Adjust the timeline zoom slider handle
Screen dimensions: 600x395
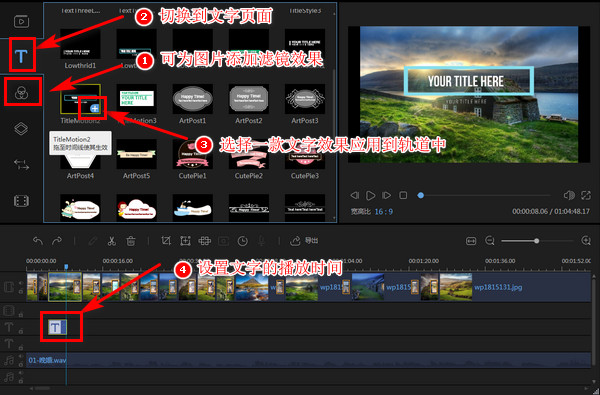tap(536, 241)
